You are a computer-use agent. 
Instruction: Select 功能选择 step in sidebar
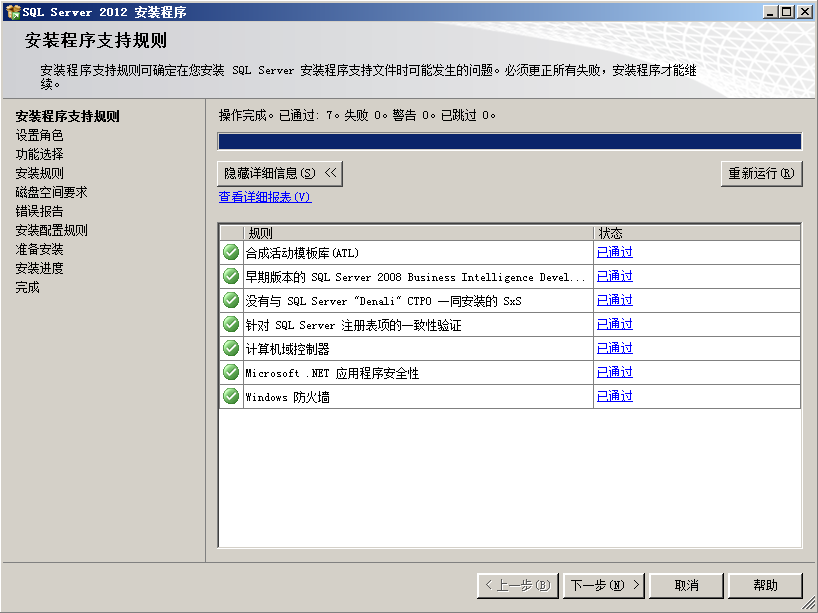pyautogui.click(x=39, y=154)
